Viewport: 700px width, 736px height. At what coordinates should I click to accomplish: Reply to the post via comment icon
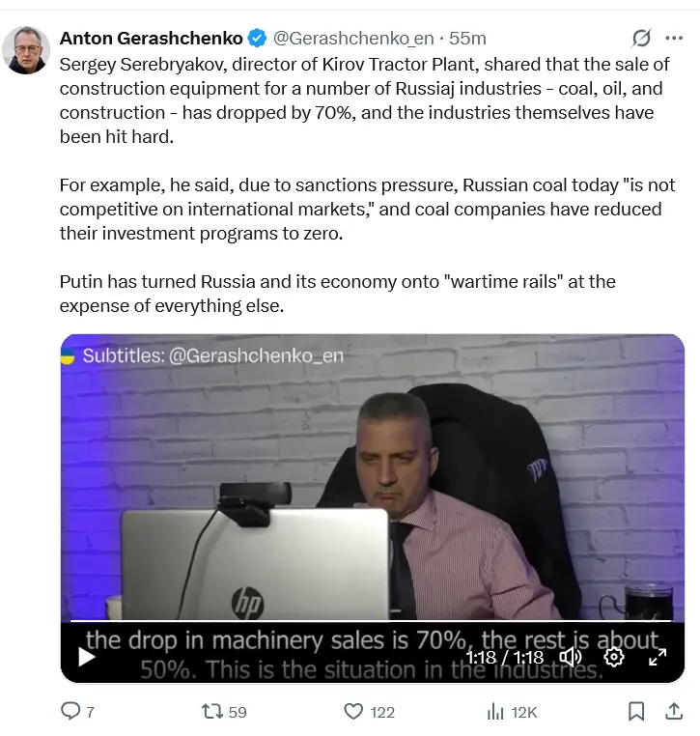tap(70, 711)
